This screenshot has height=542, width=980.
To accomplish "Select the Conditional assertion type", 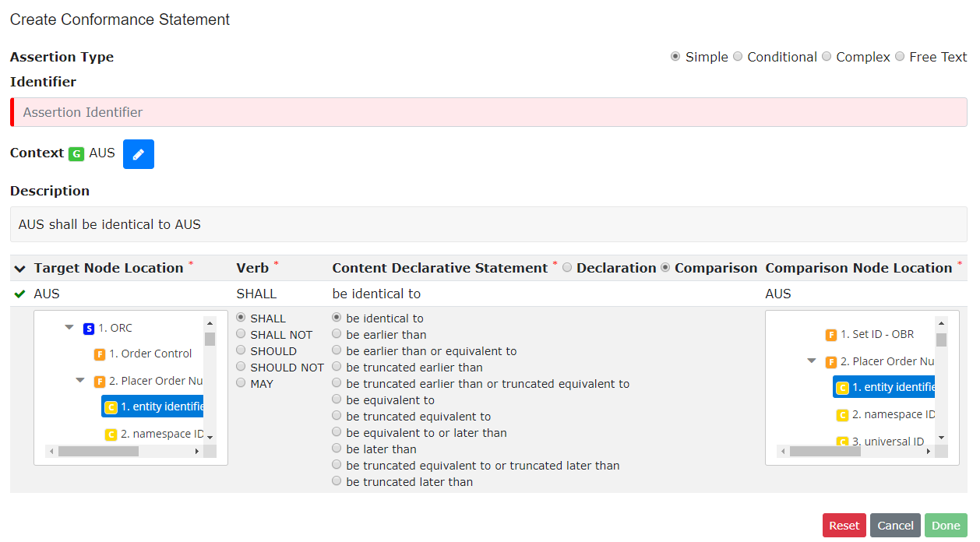I will coord(738,56).
